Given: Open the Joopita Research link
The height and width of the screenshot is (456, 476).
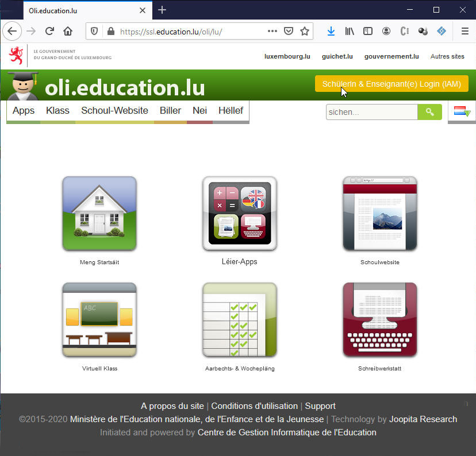Looking at the screenshot, I should 423,419.
